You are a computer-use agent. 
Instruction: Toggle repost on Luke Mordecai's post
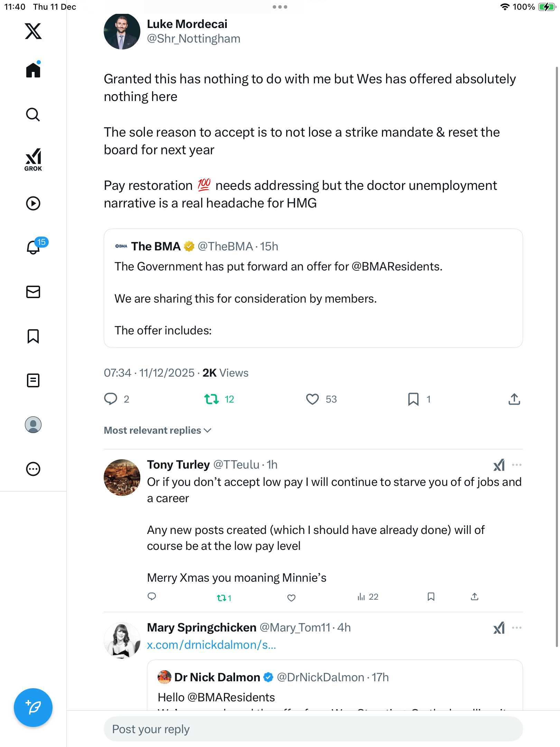click(212, 399)
